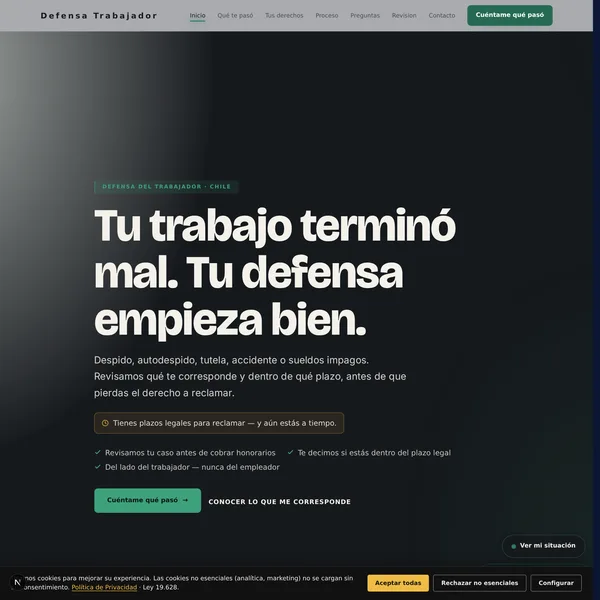Image resolution: width=600 pixels, height=600 pixels.
Task: Open the Preguntas nav link
Action: [365, 16]
